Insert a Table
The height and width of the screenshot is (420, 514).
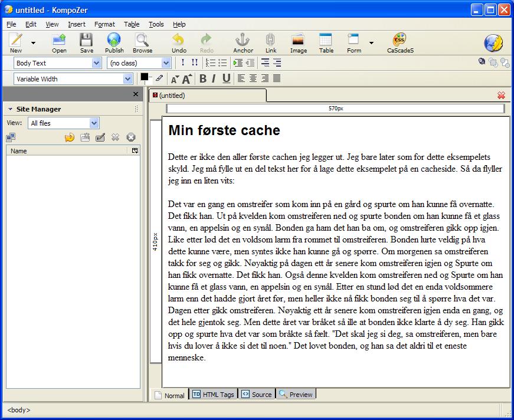tap(326, 43)
